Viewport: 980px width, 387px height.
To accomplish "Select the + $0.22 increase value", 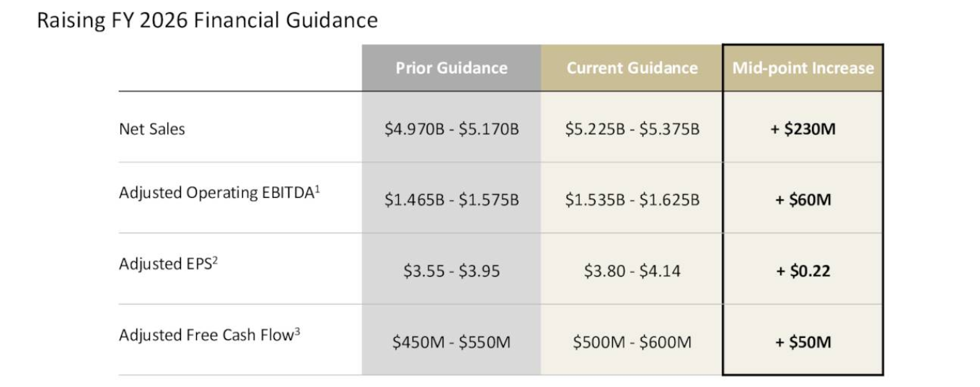I will point(803,271).
